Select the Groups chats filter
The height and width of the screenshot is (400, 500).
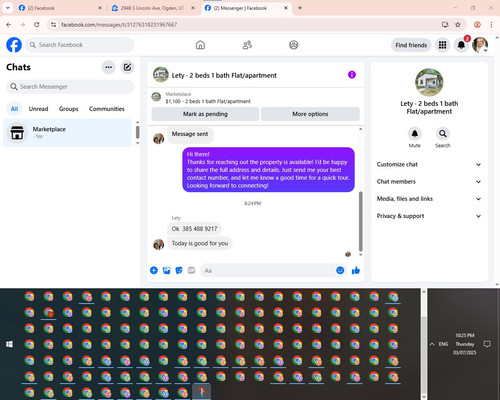68,109
